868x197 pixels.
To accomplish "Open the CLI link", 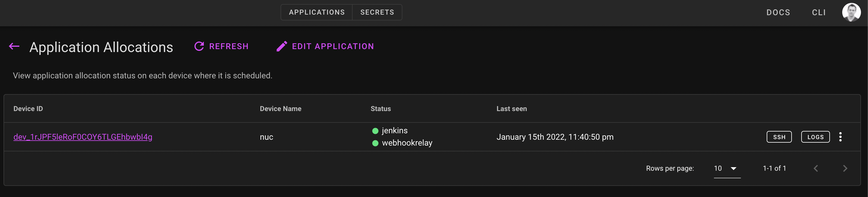I will (819, 13).
